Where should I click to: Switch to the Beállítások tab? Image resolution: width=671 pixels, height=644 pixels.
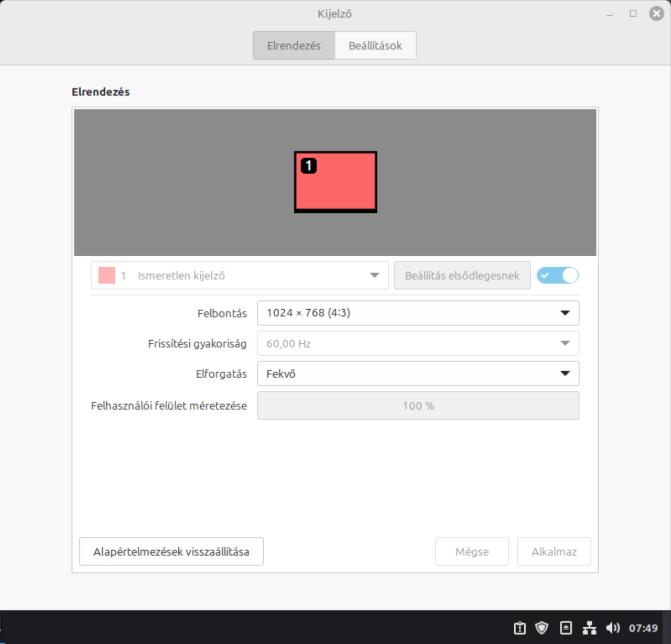pyautogui.click(x=375, y=46)
